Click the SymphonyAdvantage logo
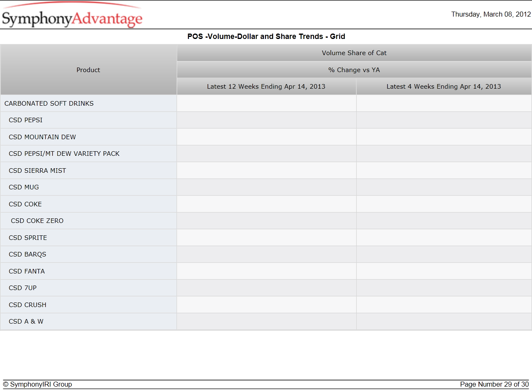The image size is (532, 392). [x=72, y=15]
